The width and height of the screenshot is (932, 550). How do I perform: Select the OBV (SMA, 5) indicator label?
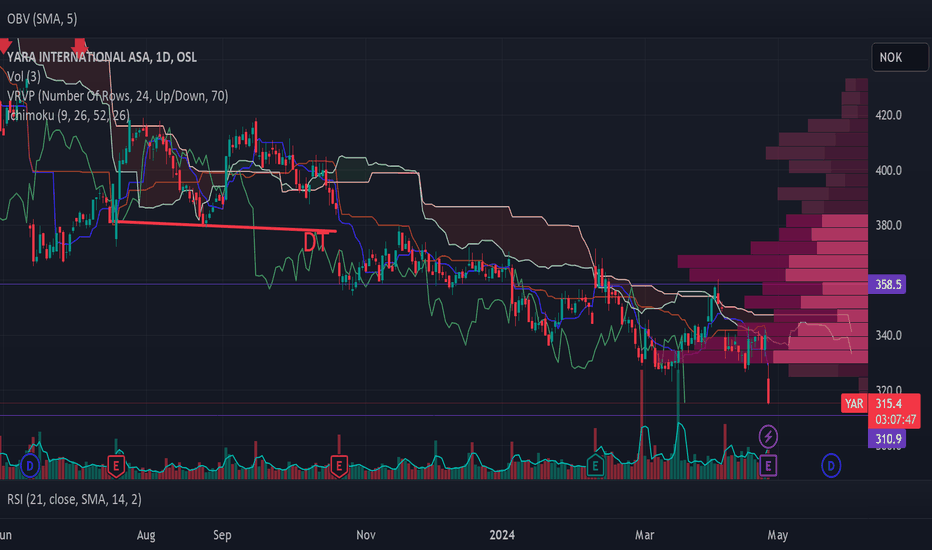coord(42,19)
